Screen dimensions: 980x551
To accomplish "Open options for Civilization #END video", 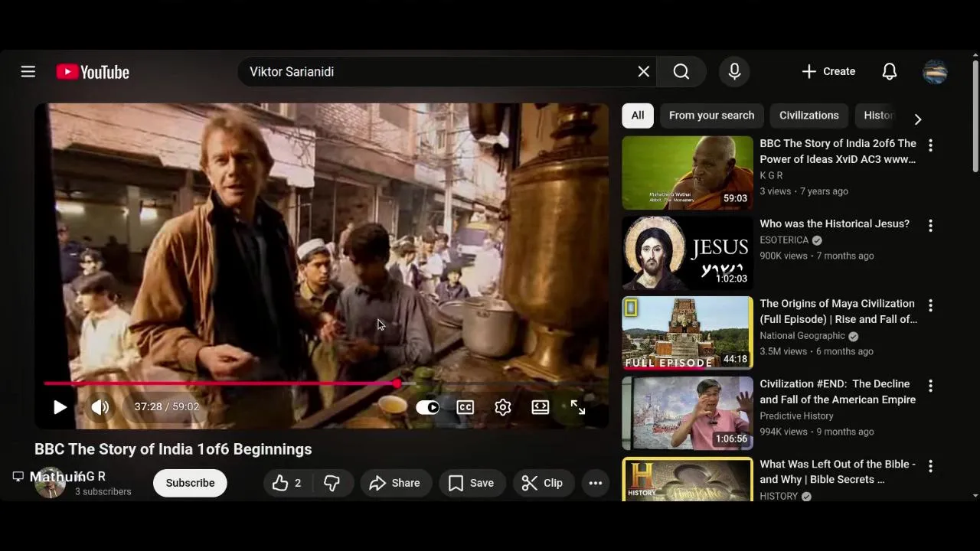I will [x=930, y=386].
